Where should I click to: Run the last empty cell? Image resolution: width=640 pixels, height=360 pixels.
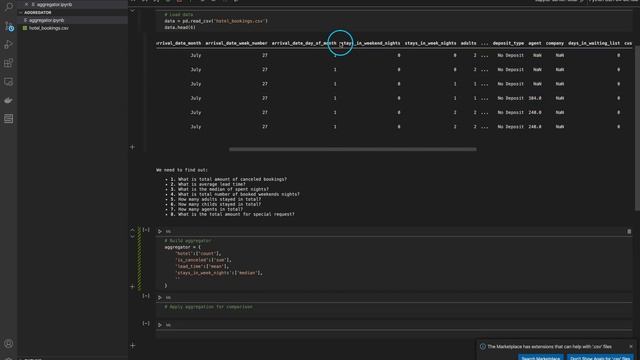[x=160, y=325]
